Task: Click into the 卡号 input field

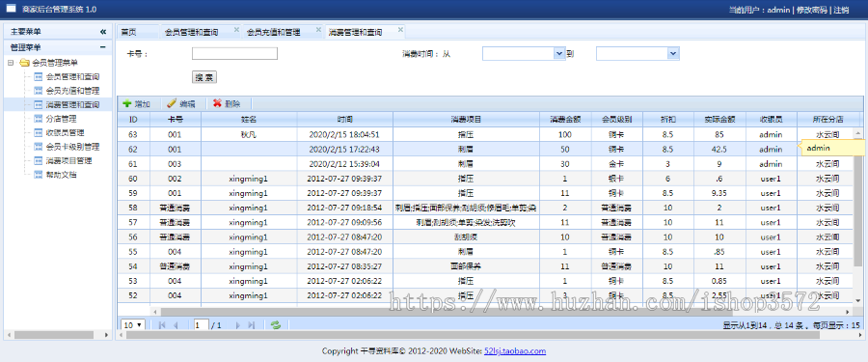Action: pos(234,54)
